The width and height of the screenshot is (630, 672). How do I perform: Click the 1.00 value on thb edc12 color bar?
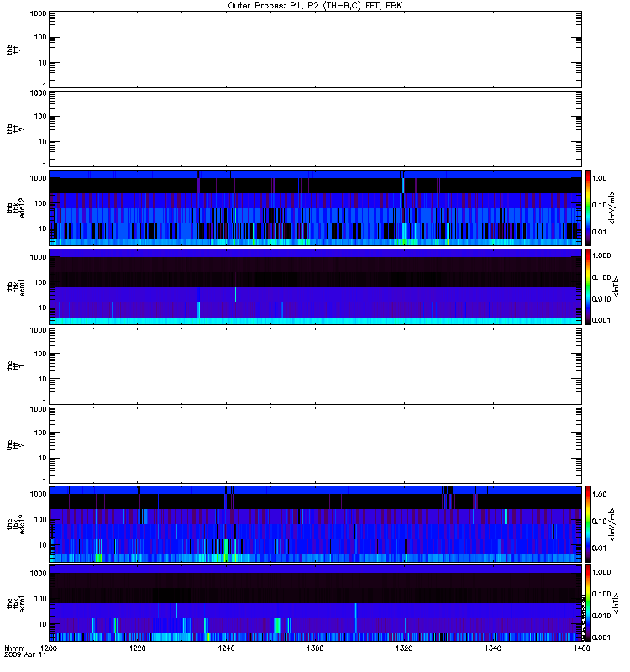599,178
